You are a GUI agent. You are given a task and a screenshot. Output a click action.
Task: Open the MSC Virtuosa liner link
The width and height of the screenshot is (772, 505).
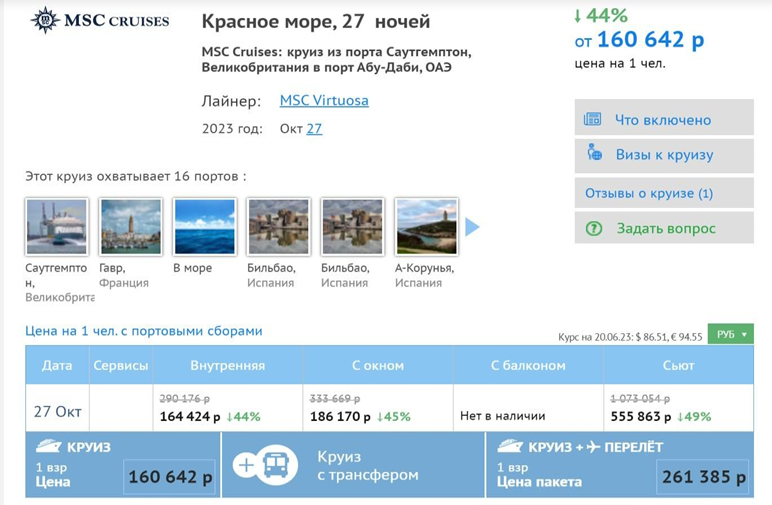tap(324, 100)
